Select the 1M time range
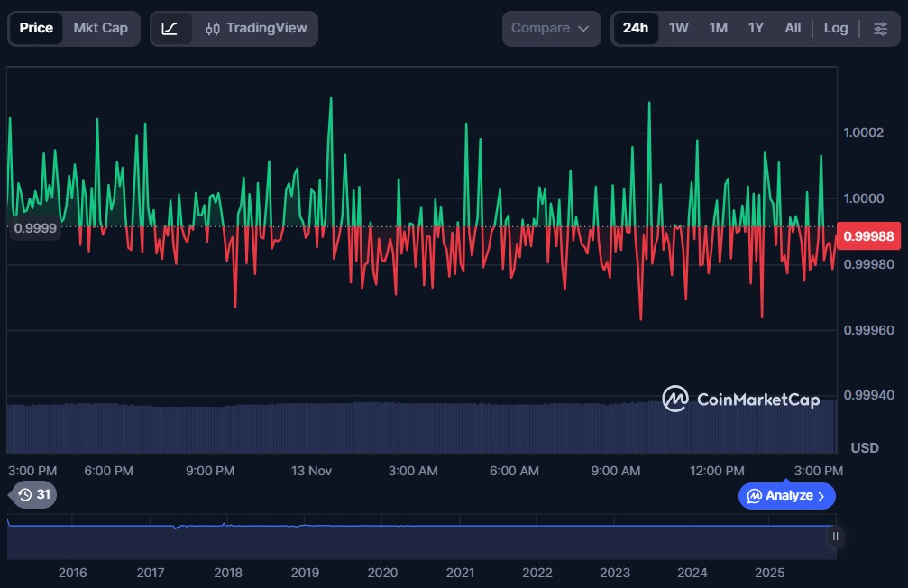The height and width of the screenshot is (588, 908). pos(718,28)
